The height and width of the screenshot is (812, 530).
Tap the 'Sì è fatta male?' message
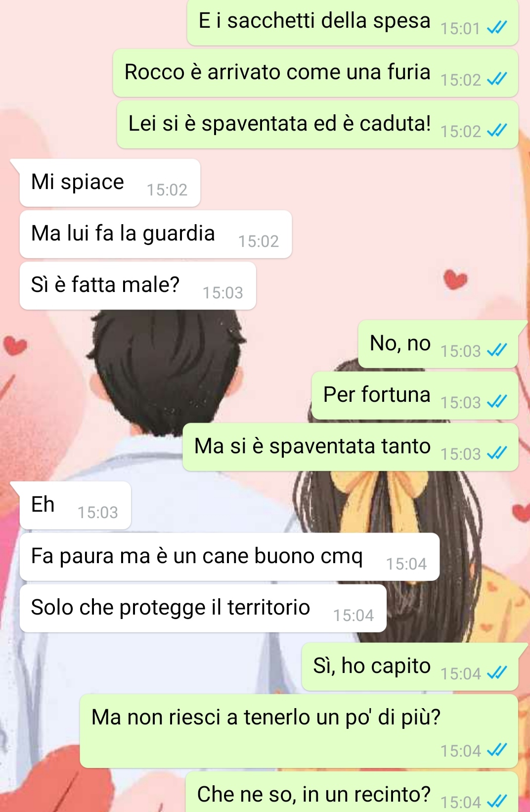[138, 286]
